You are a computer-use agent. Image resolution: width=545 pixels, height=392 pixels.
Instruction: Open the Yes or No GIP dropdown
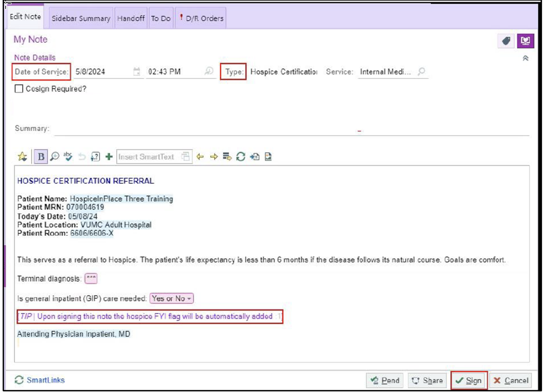(172, 298)
